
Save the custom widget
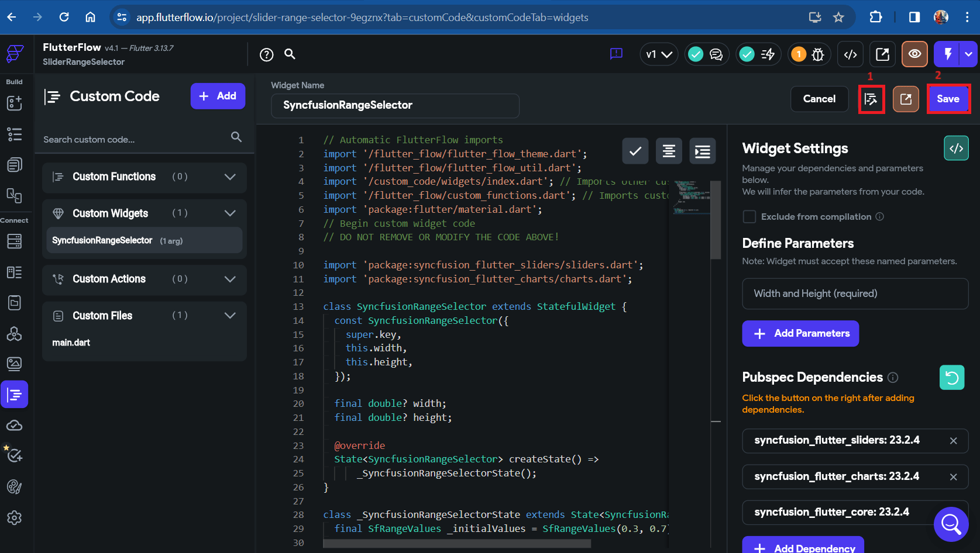[x=948, y=99]
